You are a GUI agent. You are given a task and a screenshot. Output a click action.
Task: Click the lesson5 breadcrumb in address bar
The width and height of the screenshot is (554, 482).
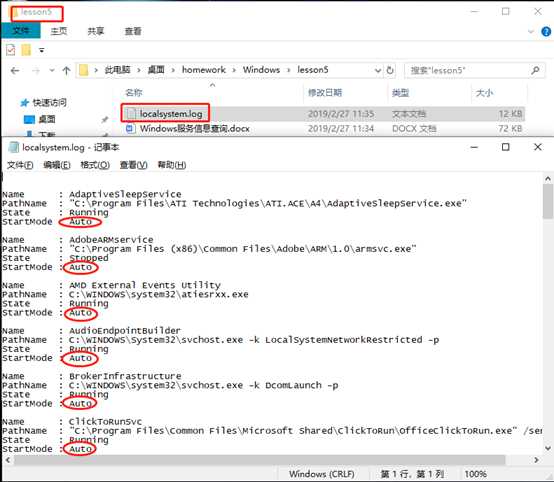click(313, 70)
